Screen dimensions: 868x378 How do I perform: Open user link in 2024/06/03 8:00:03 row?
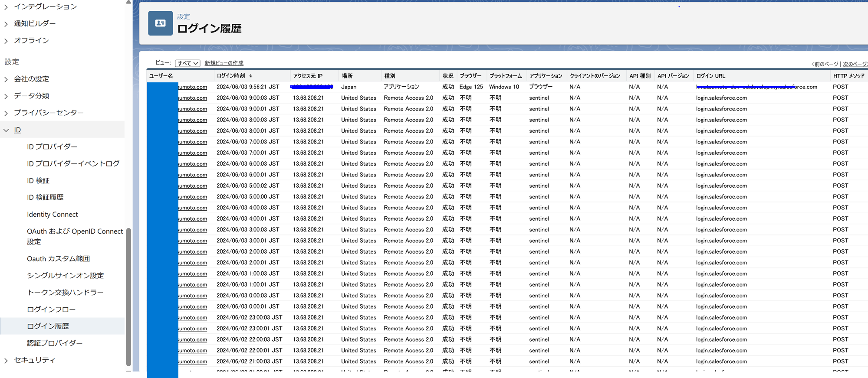193,120
